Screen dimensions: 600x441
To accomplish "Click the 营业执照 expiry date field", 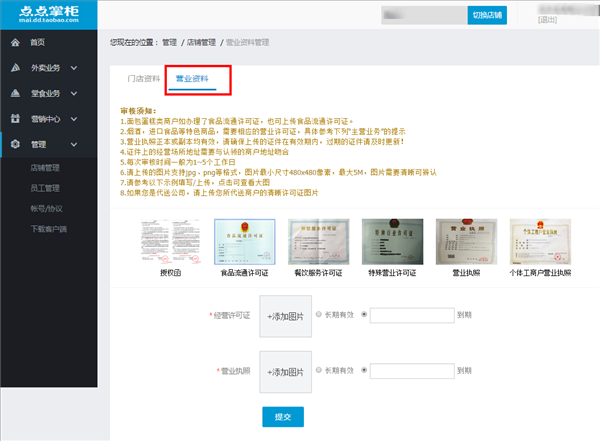I will pos(412,371).
